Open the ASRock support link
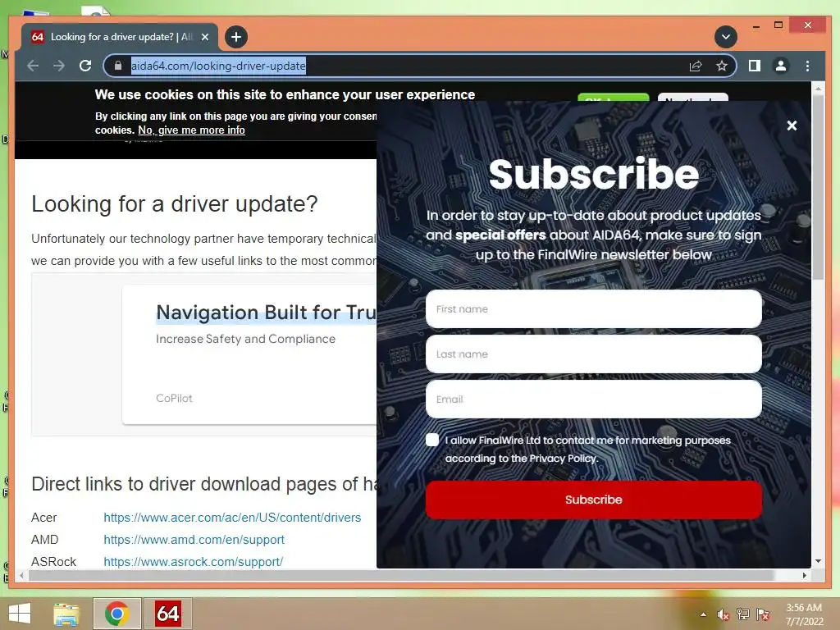The image size is (840, 630). 194,561
